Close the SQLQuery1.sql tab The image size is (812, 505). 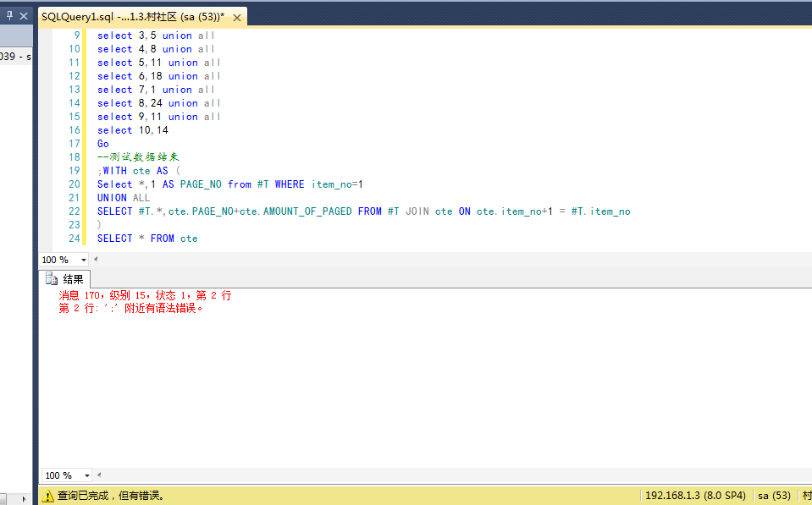tap(237, 18)
